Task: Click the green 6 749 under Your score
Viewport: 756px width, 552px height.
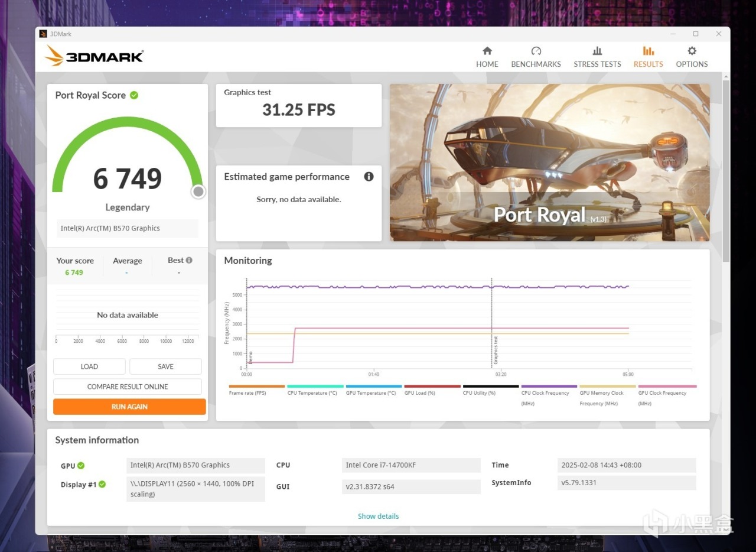Action: point(74,272)
